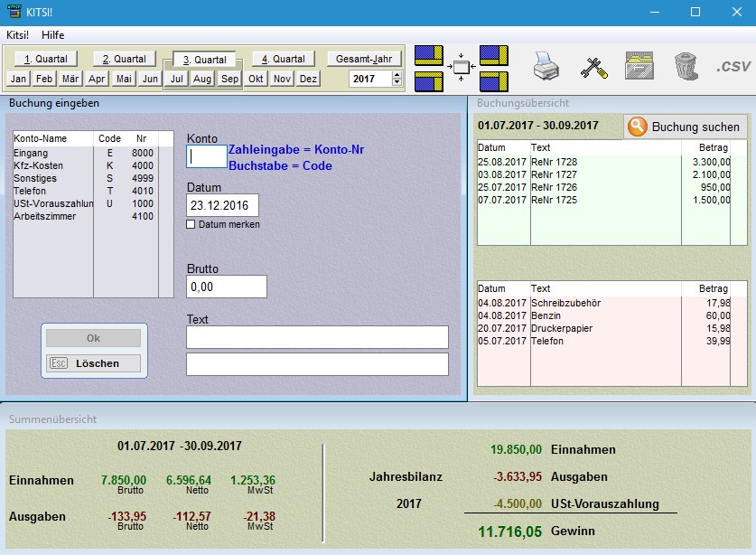Screen dimensions: 756x555
Task: Click the trash can icon
Action: pyautogui.click(x=686, y=66)
